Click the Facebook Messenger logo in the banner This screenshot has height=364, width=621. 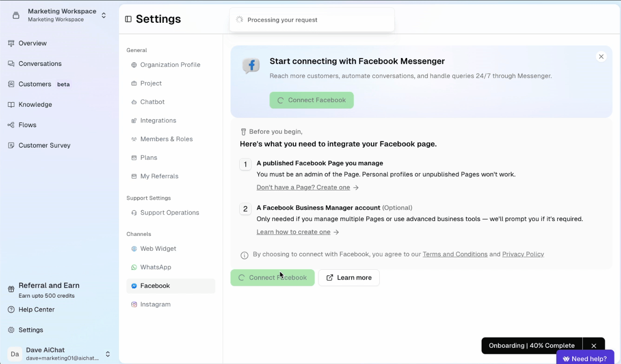251,65
